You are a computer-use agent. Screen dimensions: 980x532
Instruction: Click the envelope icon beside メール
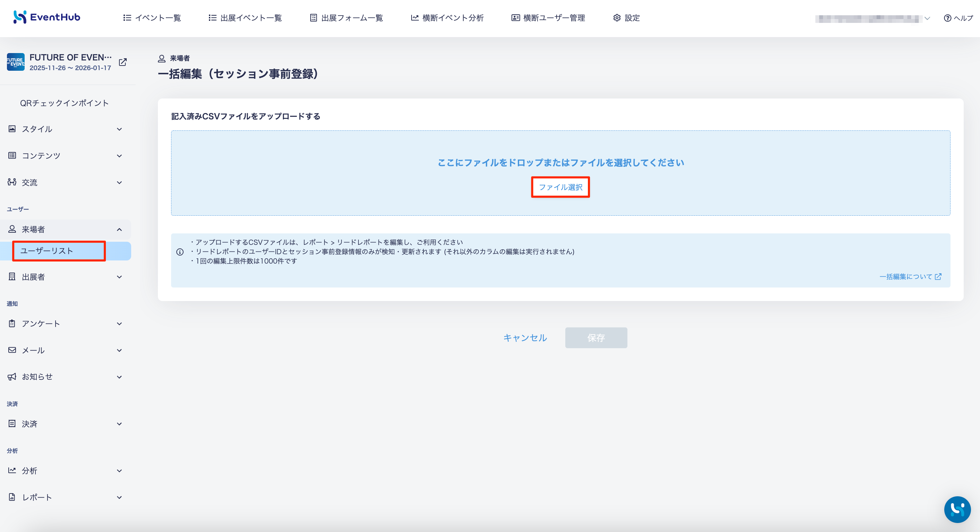[x=12, y=350]
